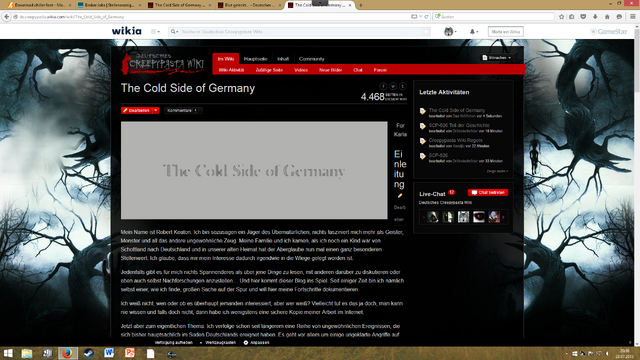
Task: Open the SCP-826 recent activity link
Action: pyautogui.click(x=438, y=155)
